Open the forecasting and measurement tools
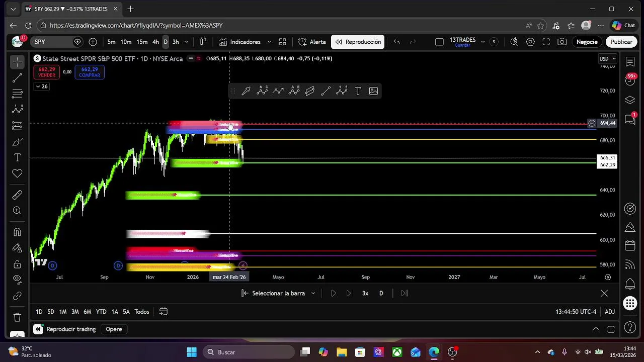The image size is (644, 362). (17, 126)
